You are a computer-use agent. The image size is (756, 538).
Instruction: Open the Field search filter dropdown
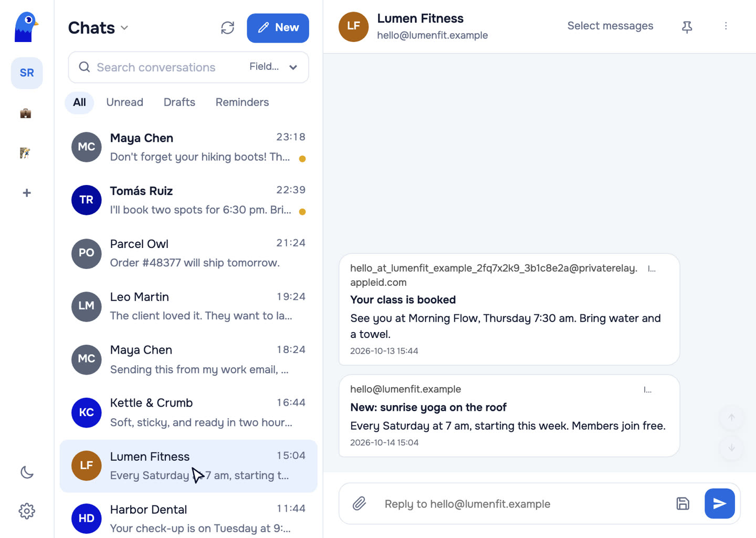274,67
